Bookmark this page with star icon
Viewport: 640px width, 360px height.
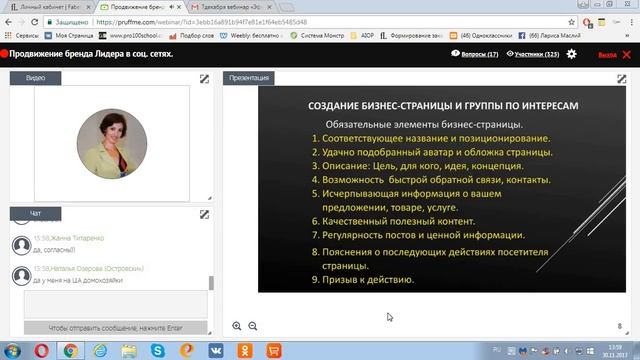571,22
